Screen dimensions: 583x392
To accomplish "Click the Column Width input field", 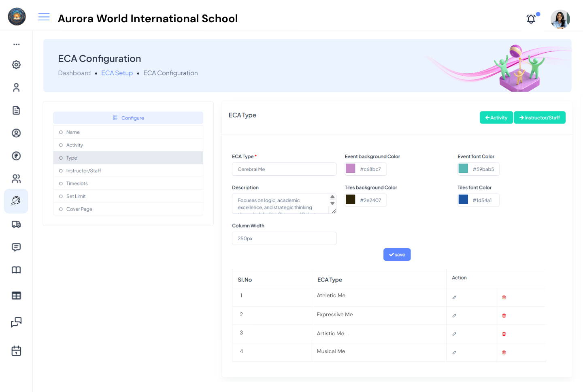I will click(284, 238).
